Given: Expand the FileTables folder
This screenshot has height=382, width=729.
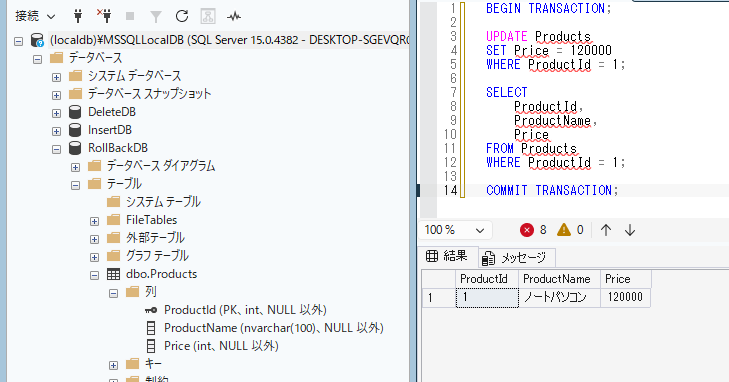Looking at the screenshot, I should 94,221.
